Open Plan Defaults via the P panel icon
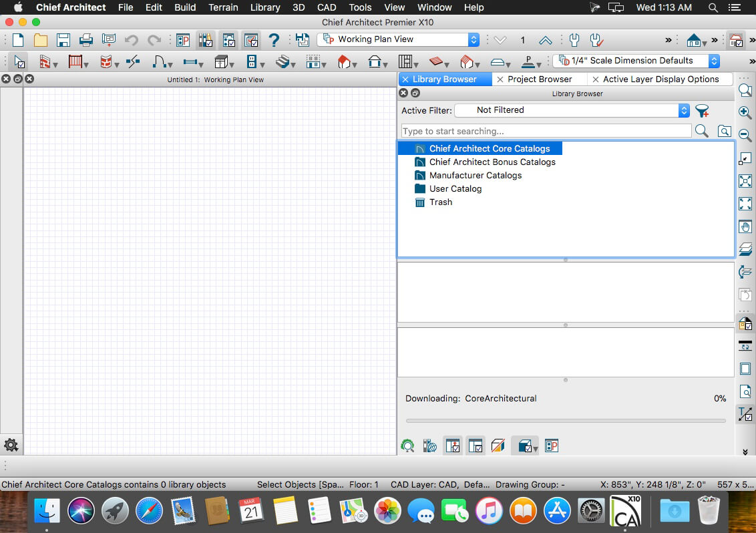756x533 pixels. pos(183,40)
